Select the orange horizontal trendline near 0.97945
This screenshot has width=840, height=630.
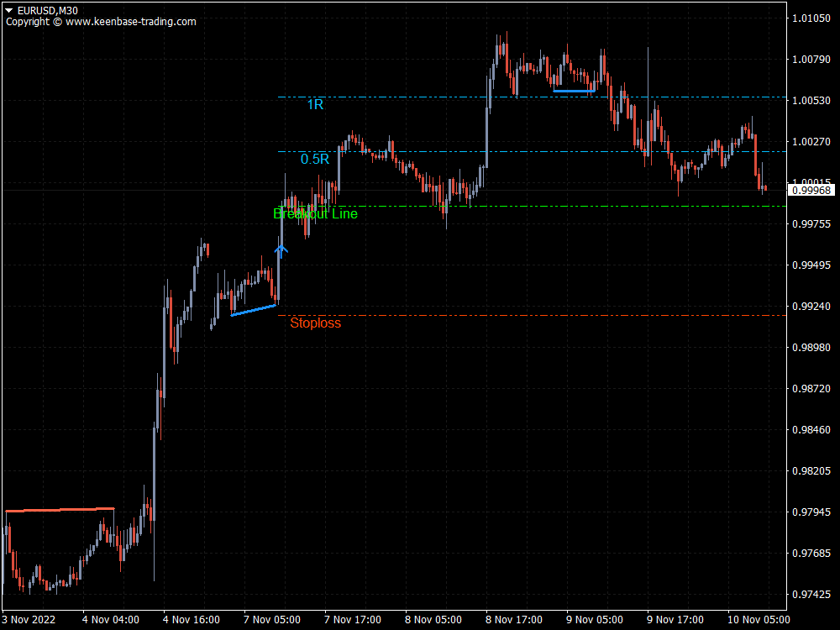pos(60,510)
